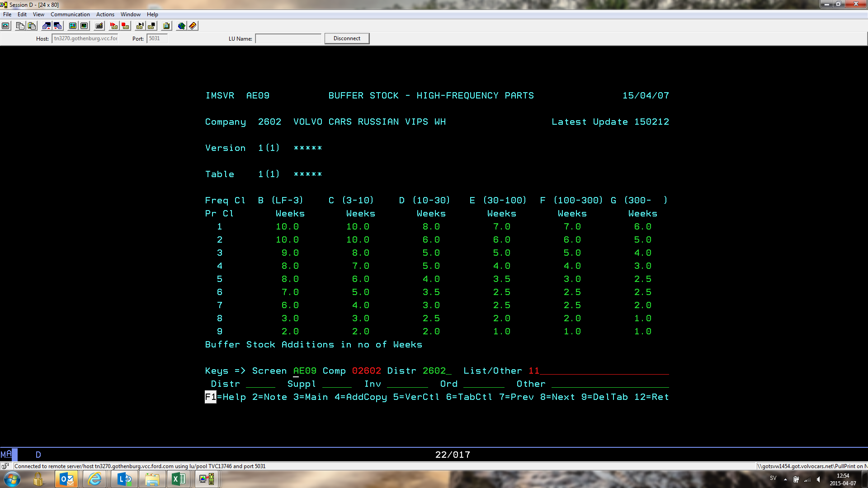The width and height of the screenshot is (868, 488).
Task: Click the volume icon in system tray
Action: coord(819,479)
